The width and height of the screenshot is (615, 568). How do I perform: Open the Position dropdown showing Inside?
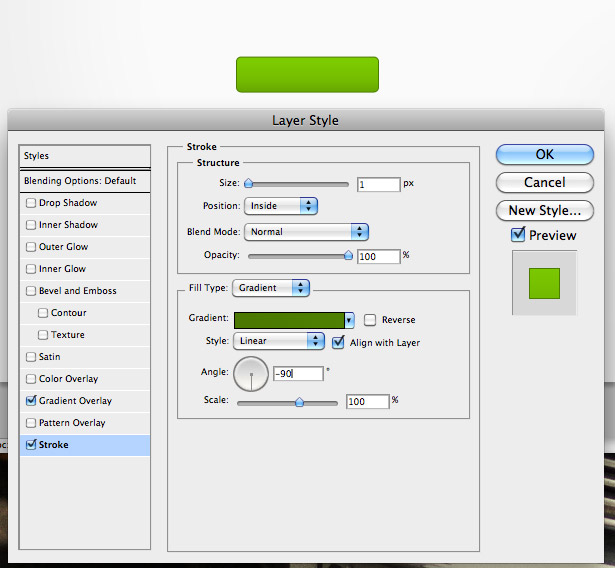point(281,206)
